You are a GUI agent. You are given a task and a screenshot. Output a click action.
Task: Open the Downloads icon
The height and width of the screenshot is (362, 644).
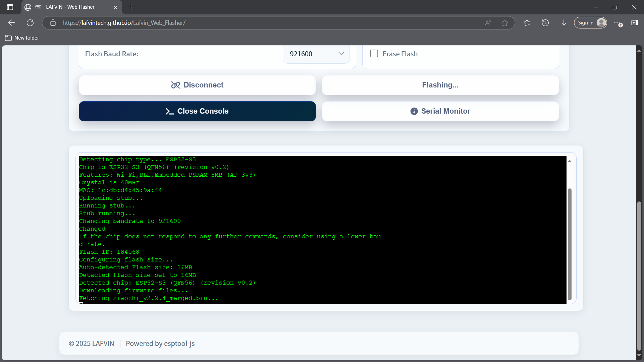pyautogui.click(x=564, y=23)
